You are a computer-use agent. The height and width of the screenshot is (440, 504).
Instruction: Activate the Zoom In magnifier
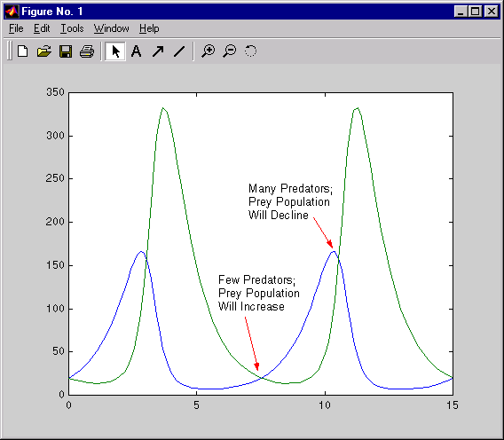pyautogui.click(x=209, y=51)
